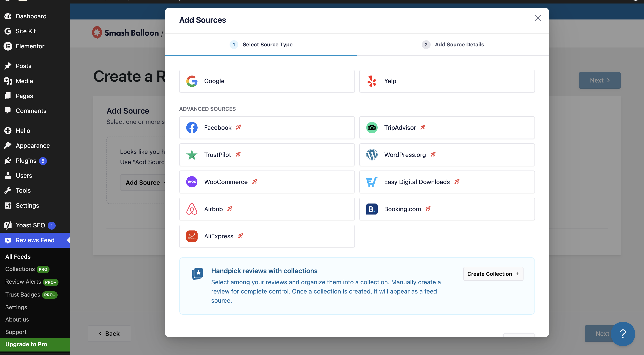Select the TrustPilot source label
The width and height of the screenshot is (644, 355).
tap(218, 155)
